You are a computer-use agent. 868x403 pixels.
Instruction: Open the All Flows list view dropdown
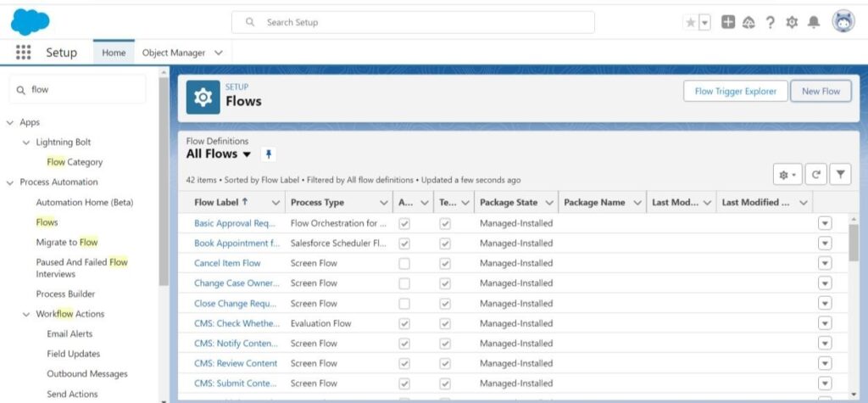click(247, 154)
